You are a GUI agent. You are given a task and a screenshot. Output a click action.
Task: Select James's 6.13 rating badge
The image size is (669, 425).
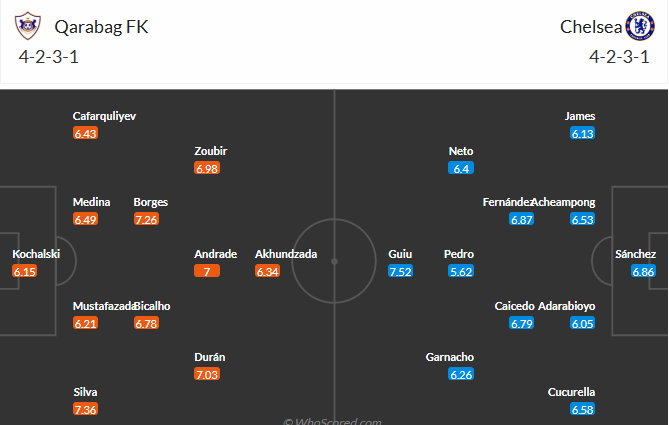tap(581, 133)
